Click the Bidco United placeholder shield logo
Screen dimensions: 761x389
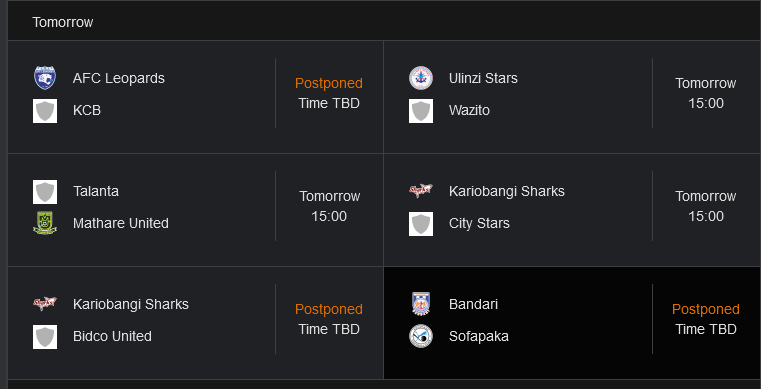[x=45, y=337]
